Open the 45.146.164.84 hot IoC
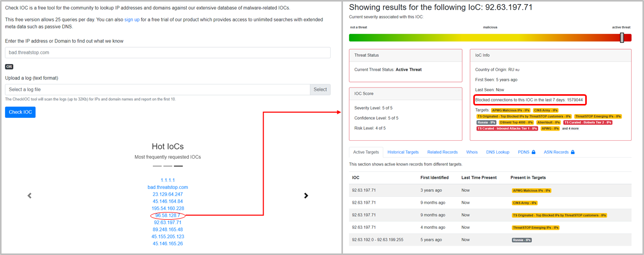Screen dimensions: 644x255 [168, 202]
